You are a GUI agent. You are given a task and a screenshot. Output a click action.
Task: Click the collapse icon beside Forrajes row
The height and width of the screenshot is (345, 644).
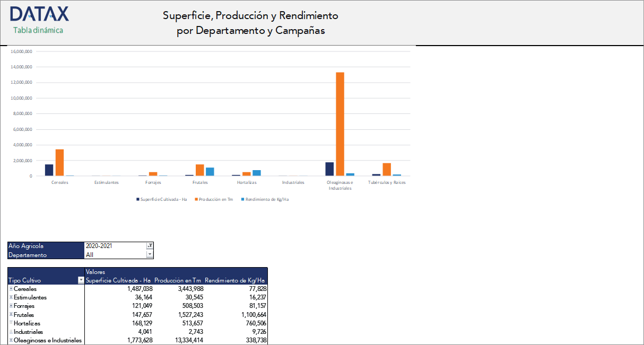tap(10, 306)
